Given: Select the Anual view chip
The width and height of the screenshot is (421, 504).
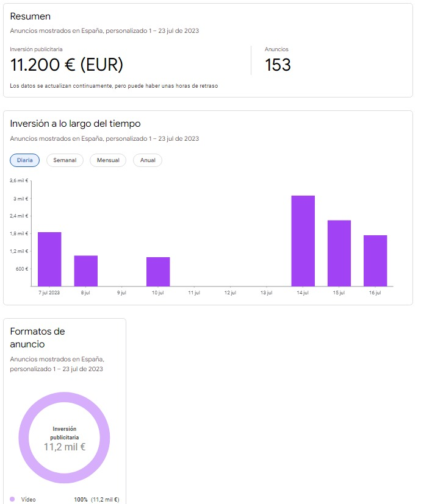Looking at the screenshot, I should 148,160.
